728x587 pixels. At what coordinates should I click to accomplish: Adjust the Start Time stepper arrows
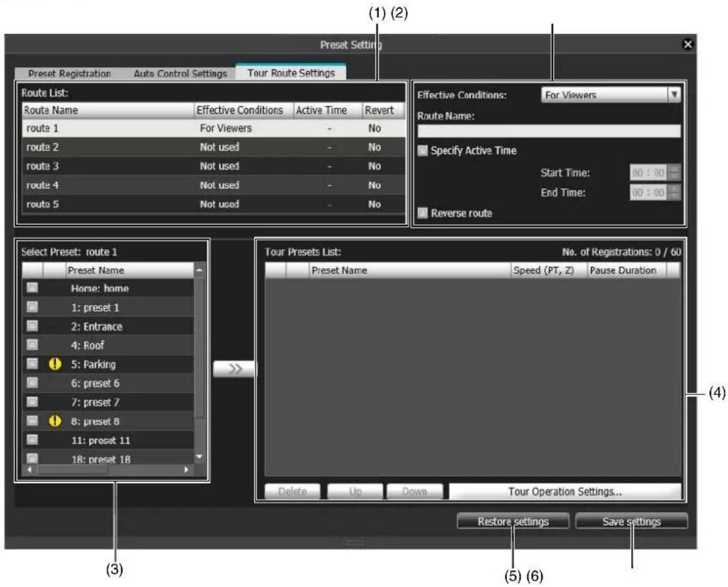675,173
